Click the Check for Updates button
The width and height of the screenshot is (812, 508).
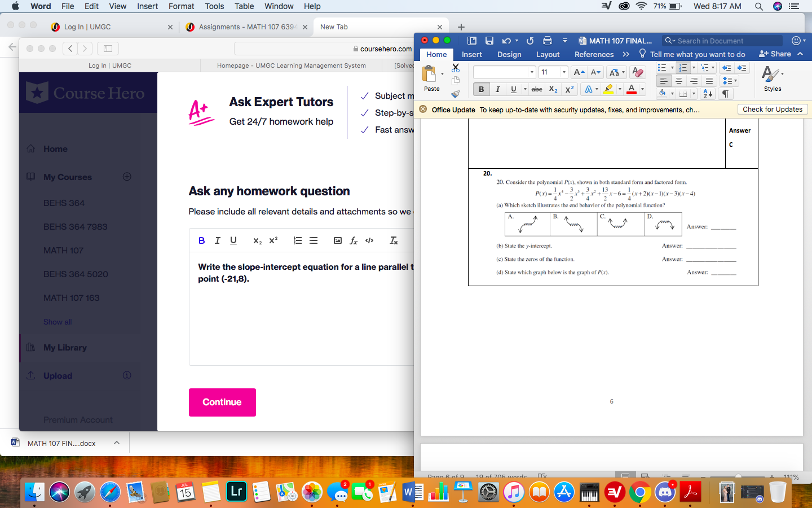(x=773, y=109)
